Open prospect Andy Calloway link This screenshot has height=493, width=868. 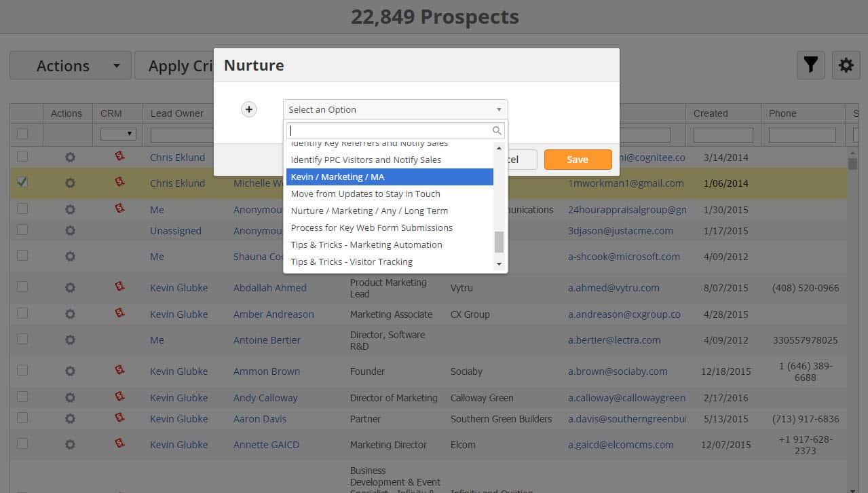coord(265,398)
